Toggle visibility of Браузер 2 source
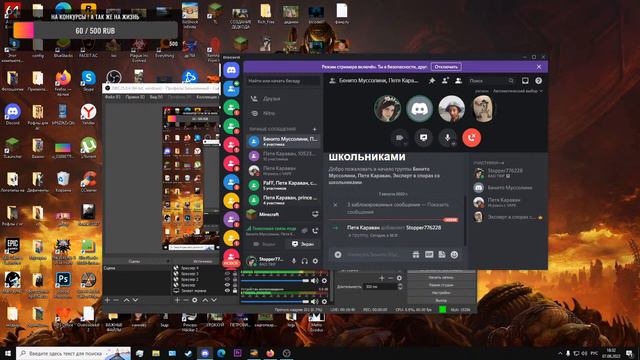Image resolution: width=640 pixels, height=360 pixels. tap(227, 280)
